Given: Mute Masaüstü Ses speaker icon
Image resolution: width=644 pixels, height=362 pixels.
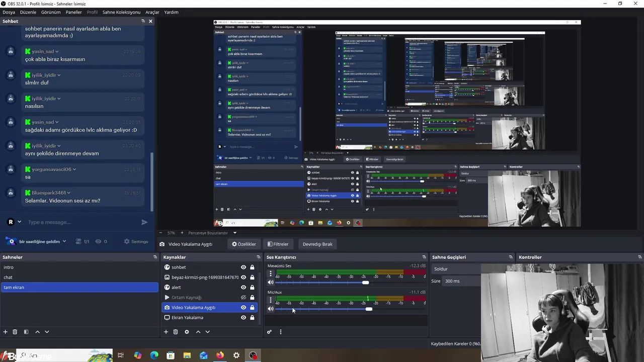Looking at the screenshot, I should tap(271, 283).
